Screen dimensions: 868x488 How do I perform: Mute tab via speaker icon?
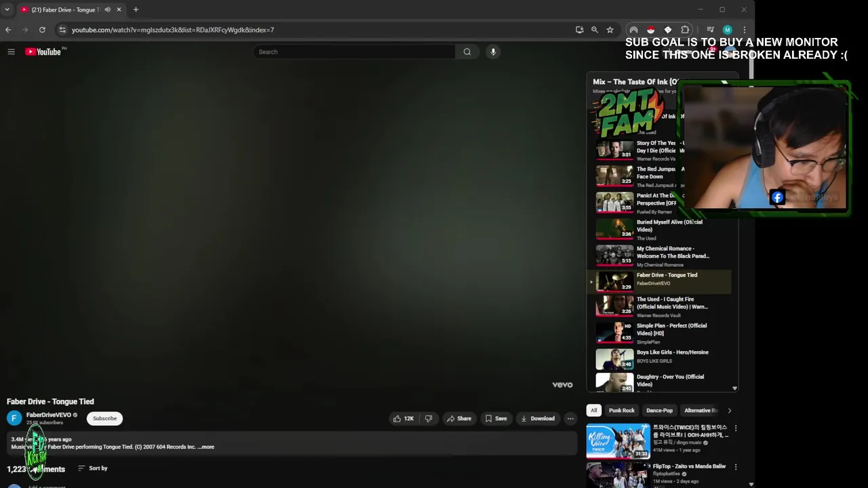coord(107,9)
